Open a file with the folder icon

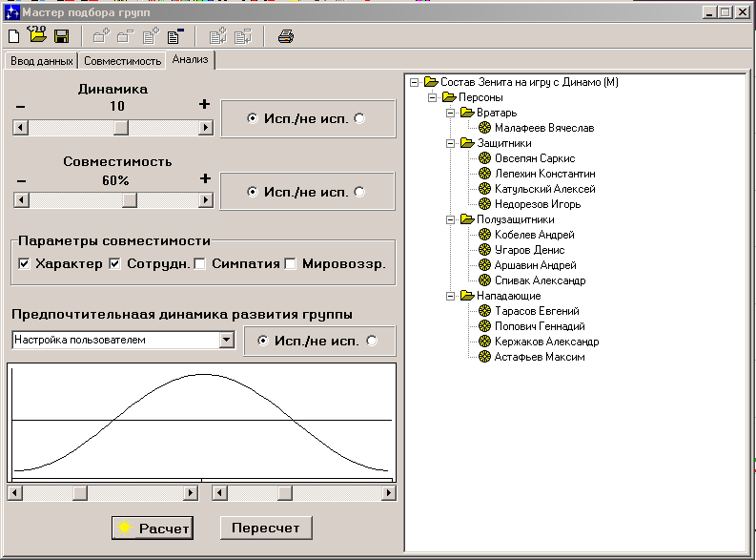pyautogui.click(x=37, y=34)
